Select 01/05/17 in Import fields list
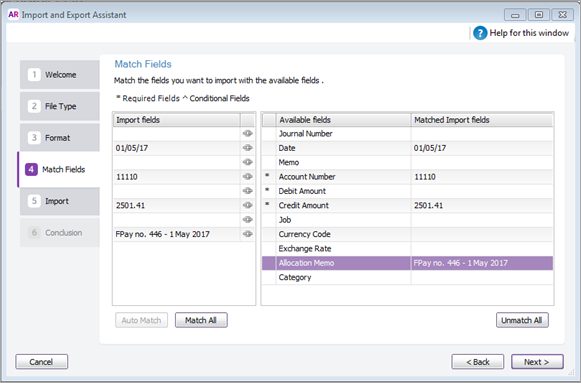 click(177, 148)
